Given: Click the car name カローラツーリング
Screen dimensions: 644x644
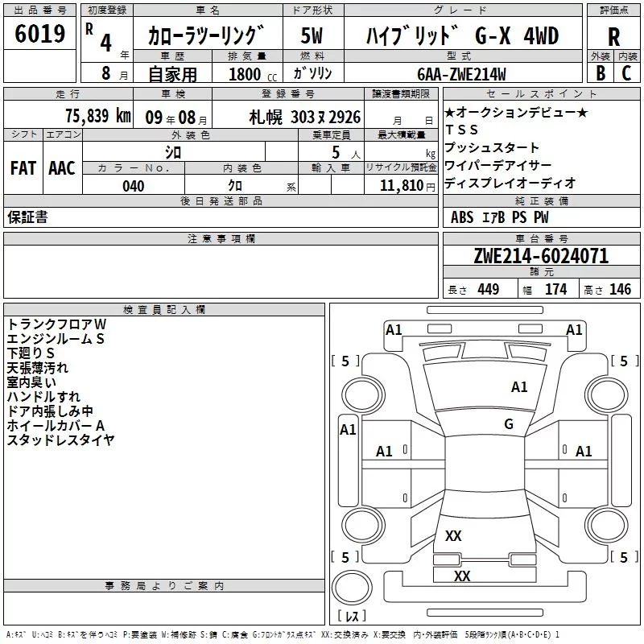Looking at the screenshot, I should [207, 37].
